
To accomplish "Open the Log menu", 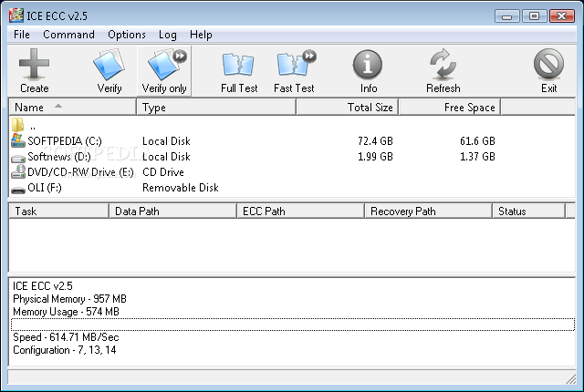I will point(168,35).
